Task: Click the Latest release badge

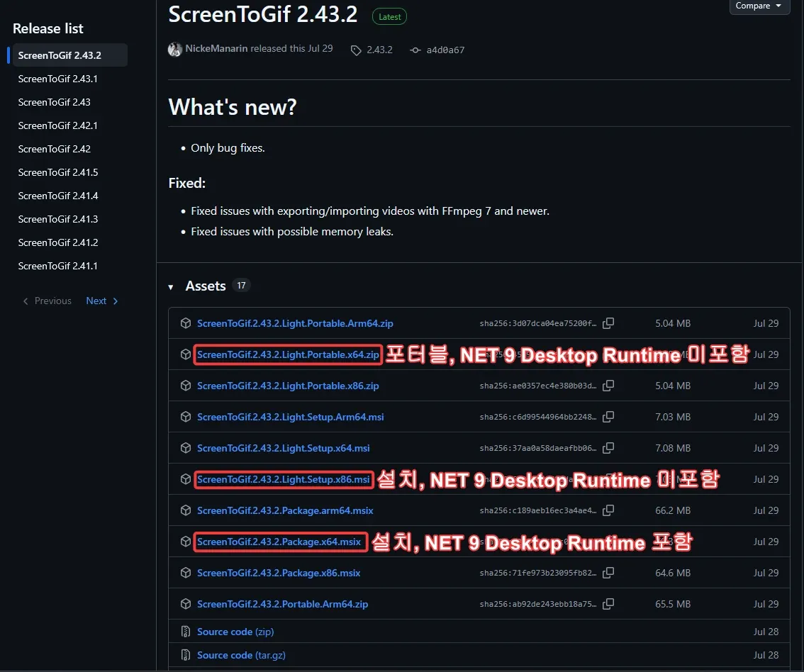Action: [390, 16]
